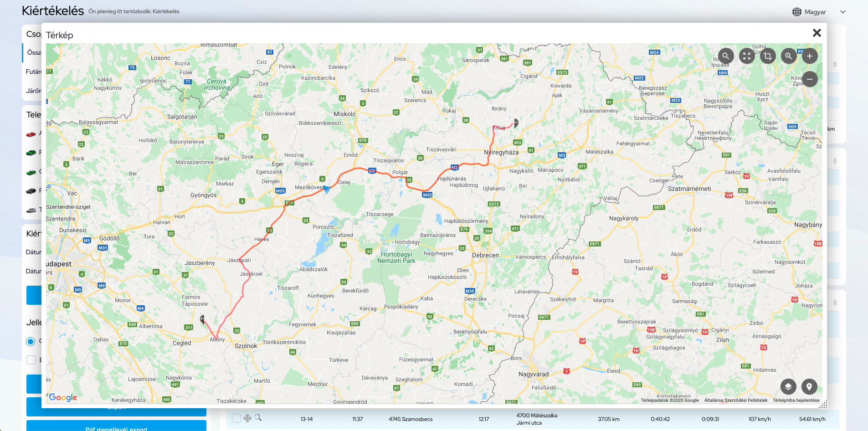Select the crop area tool on map
Image resolution: width=868 pixels, height=431 pixels.
(x=768, y=56)
